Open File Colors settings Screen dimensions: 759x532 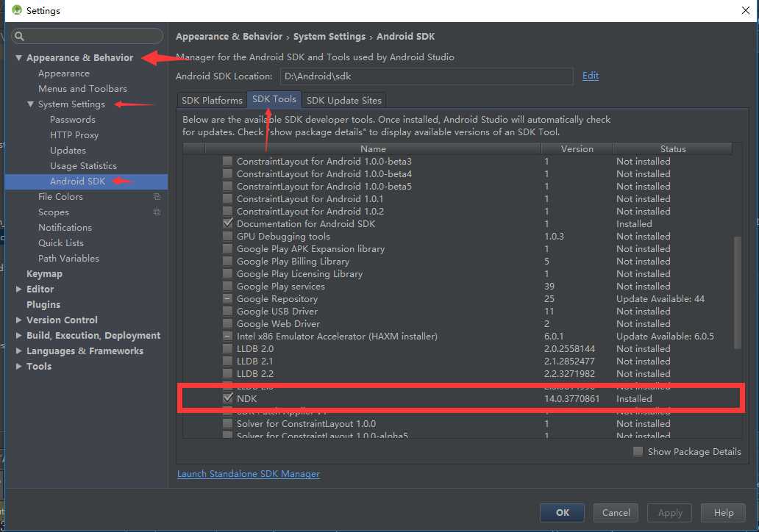point(60,197)
